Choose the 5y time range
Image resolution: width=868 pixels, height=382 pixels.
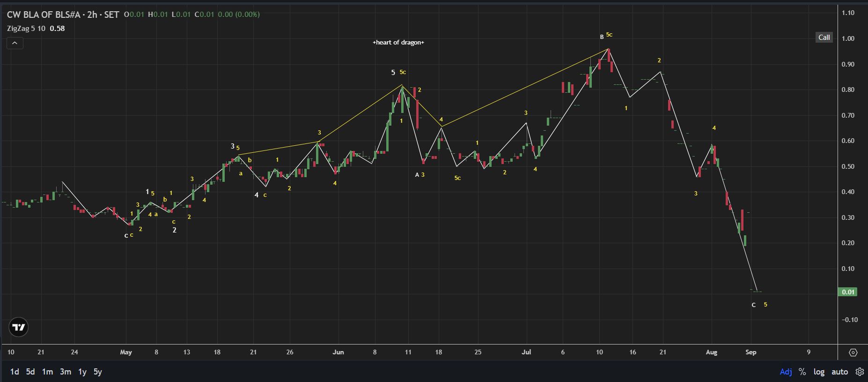click(98, 372)
